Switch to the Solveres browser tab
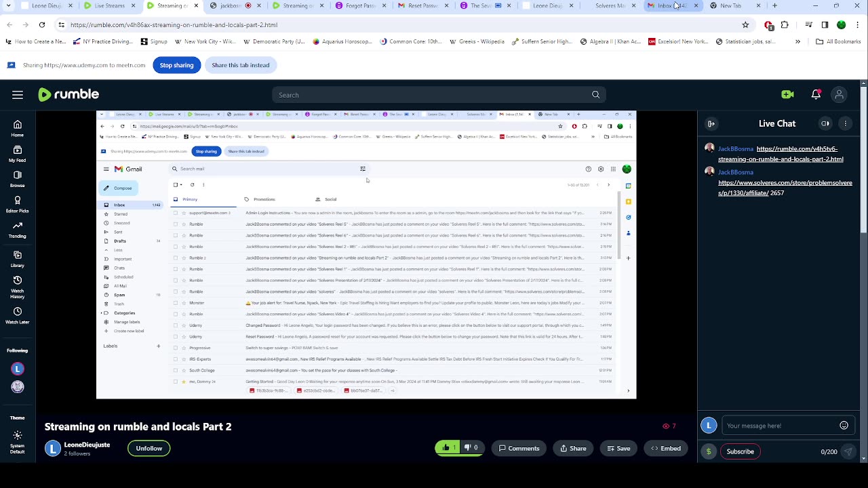 click(x=609, y=5)
